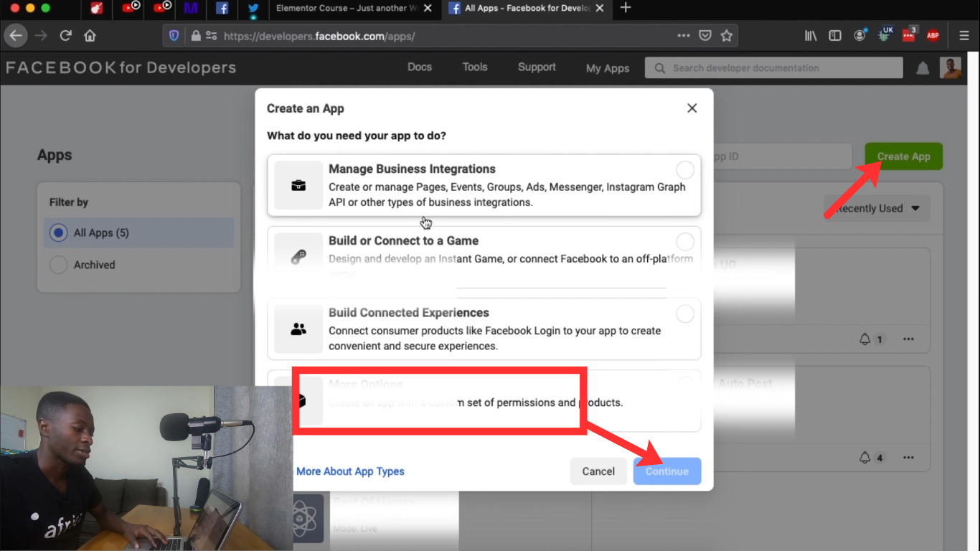This screenshot has width=980, height=551.
Task: Expand the Recently Used sort dropdown
Action: pyautogui.click(x=877, y=208)
